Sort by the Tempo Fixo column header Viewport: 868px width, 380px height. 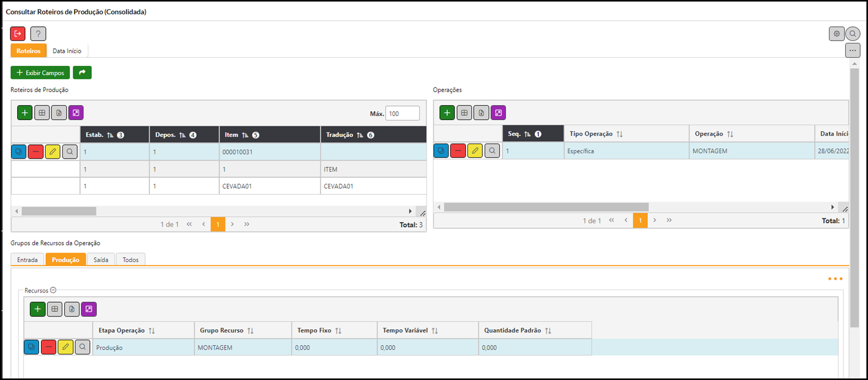point(335,330)
